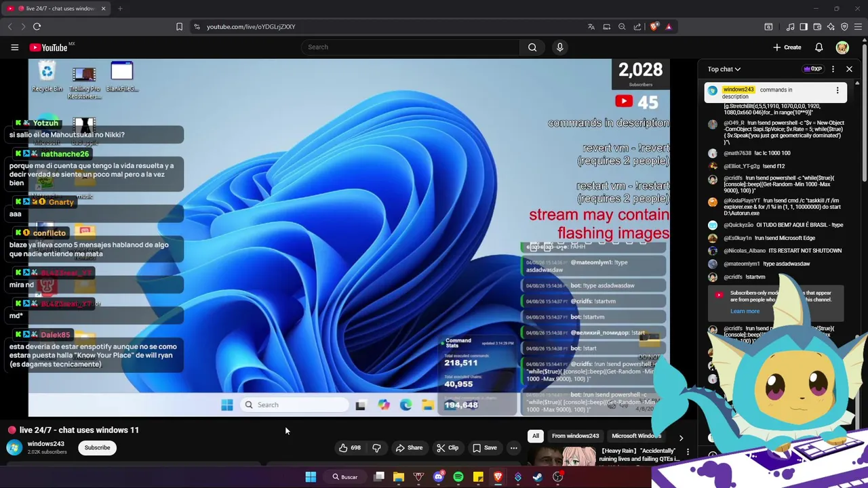Open File Explorer from the taskbar
Screen dimensions: 868x488
pyautogui.click(x=399, y=477)
